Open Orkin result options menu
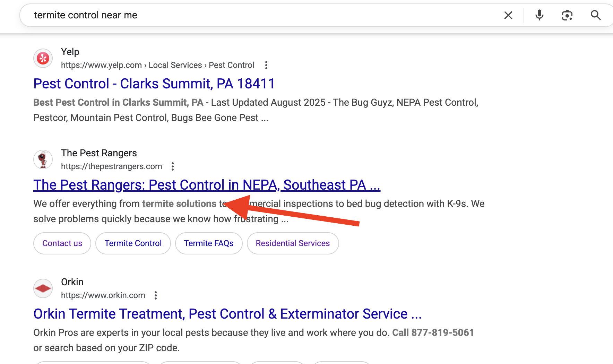The height and width of the screenshot is (364, 613). [156, 295]
